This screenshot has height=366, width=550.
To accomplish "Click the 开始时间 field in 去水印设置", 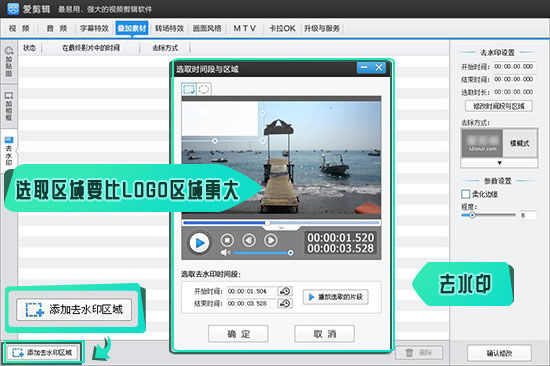I will tap(514, 67).
